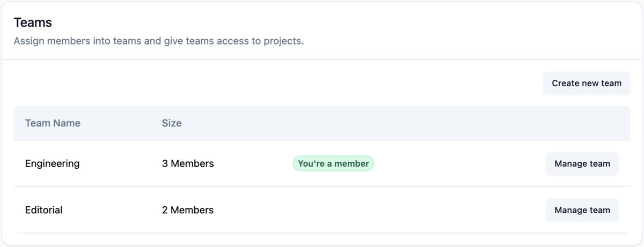Open Manage team for Engineering
The image size is (644, 247).
click(x=582, y=164)
